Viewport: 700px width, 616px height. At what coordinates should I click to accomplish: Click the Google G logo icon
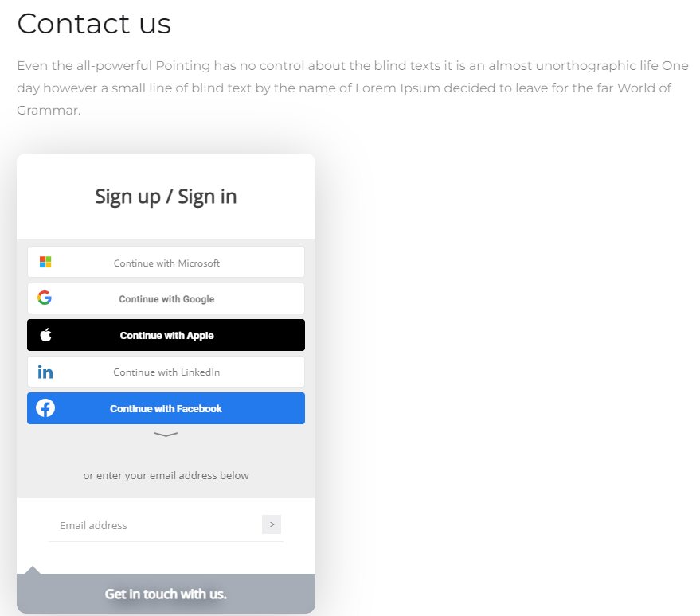45,298
